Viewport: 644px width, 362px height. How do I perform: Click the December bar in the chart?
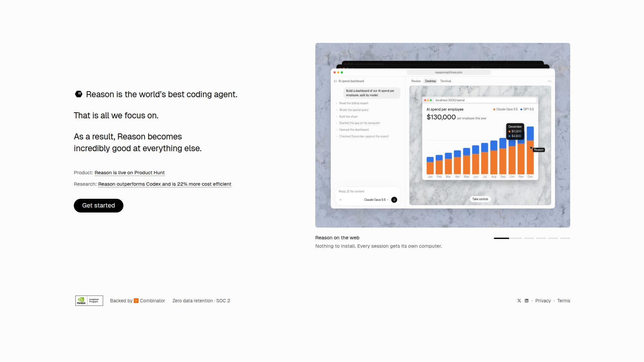coord(530,150)
